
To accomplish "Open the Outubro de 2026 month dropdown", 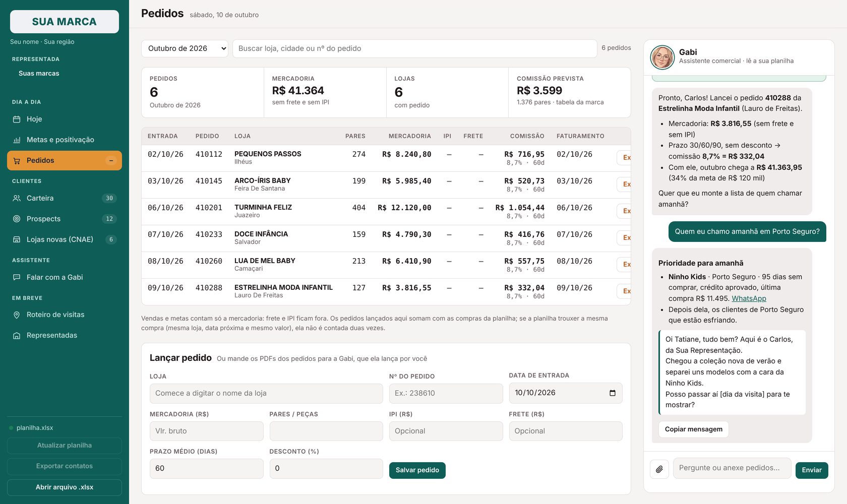I will [185, 48].
